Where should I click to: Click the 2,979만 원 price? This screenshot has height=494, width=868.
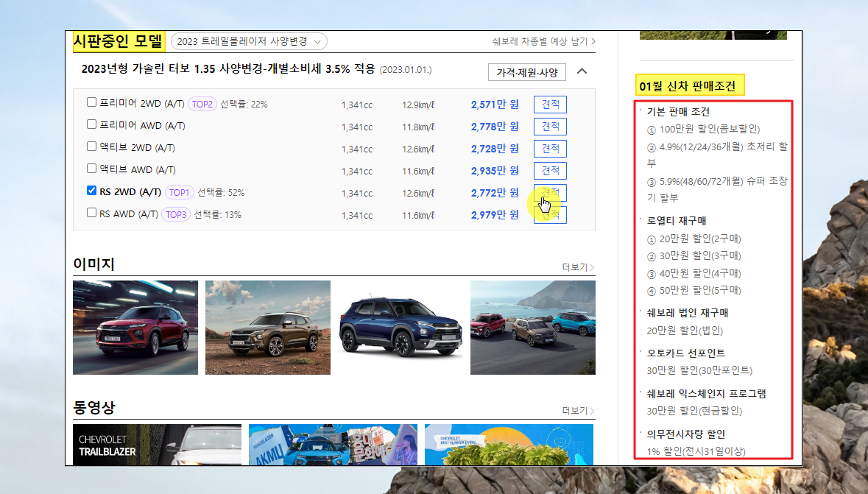coord(495,215)
